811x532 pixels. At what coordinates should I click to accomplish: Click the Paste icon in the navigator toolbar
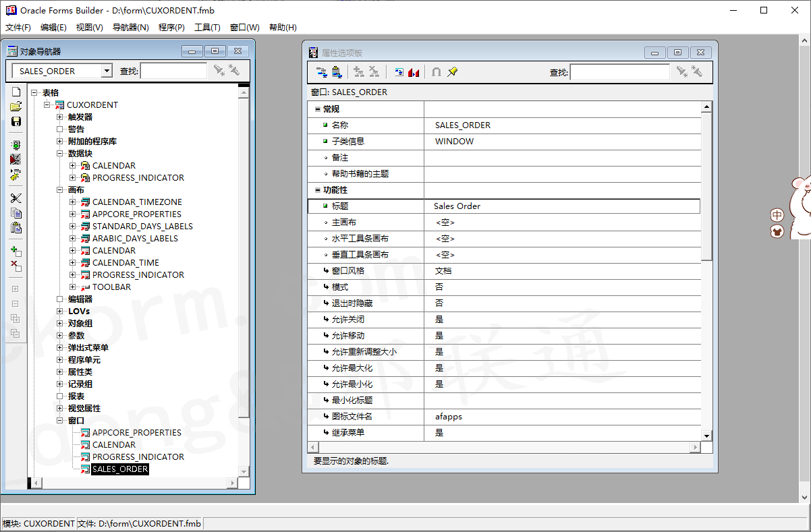(16, 227)
